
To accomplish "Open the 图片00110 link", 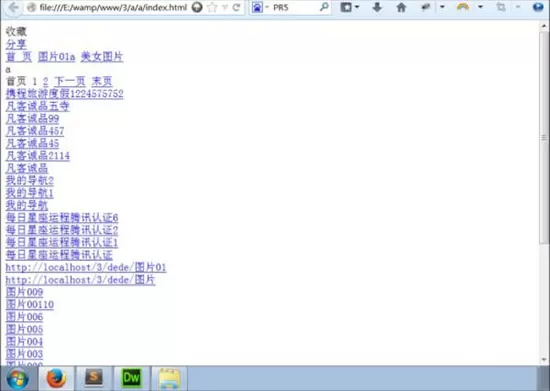I will click(30, 304).
